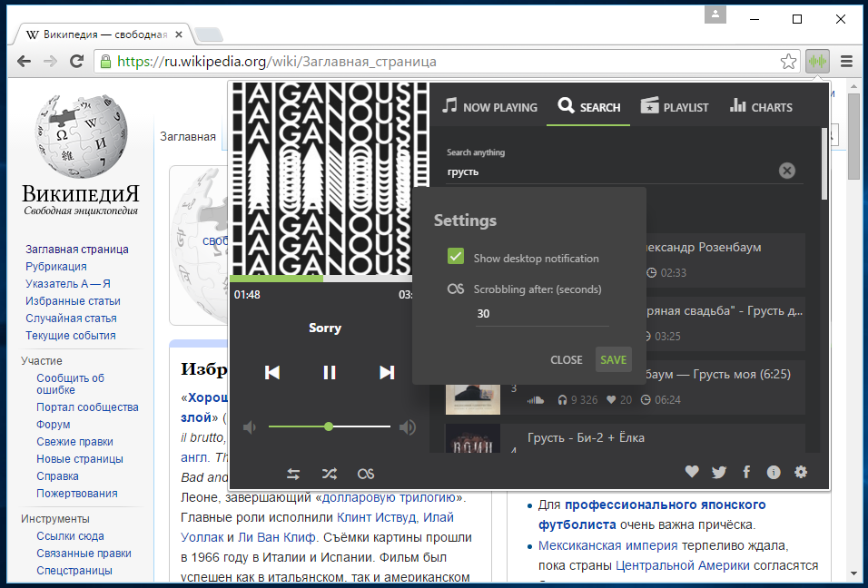Viewport: 868px width, 588px height.
Task: Go to the Charts tab
Action: 761,107
